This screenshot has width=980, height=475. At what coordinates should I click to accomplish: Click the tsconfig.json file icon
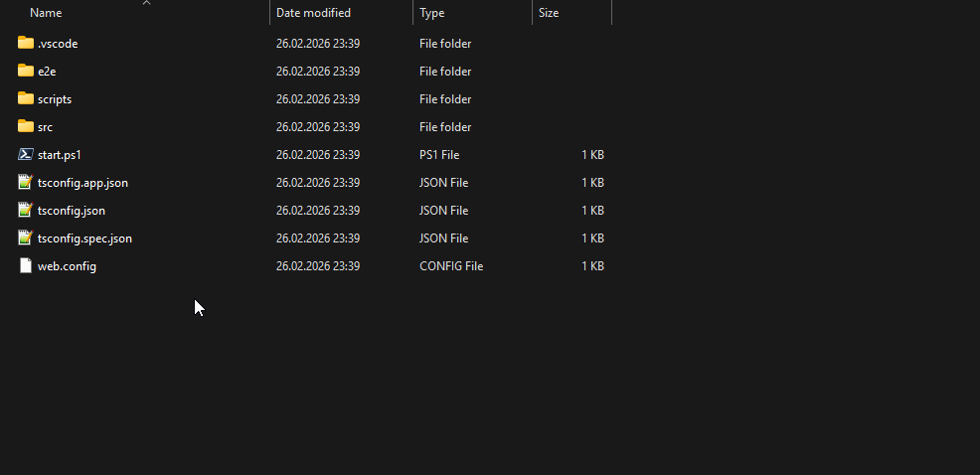tap(26, 210)
